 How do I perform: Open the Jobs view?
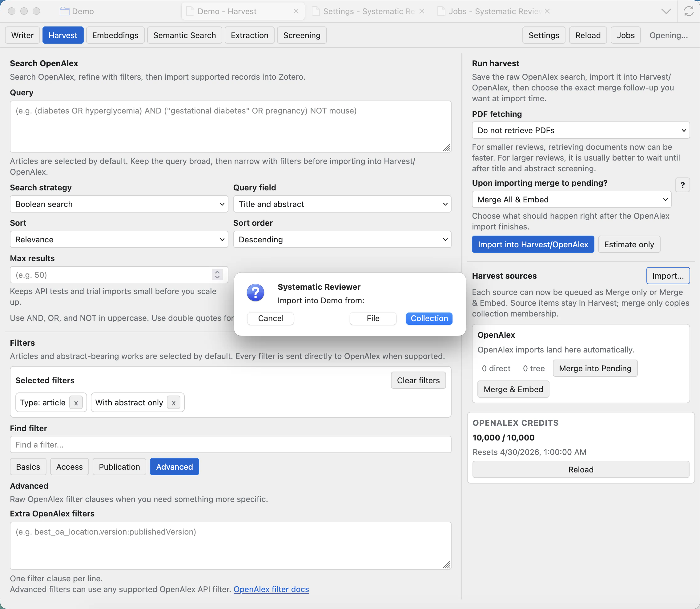626,35
